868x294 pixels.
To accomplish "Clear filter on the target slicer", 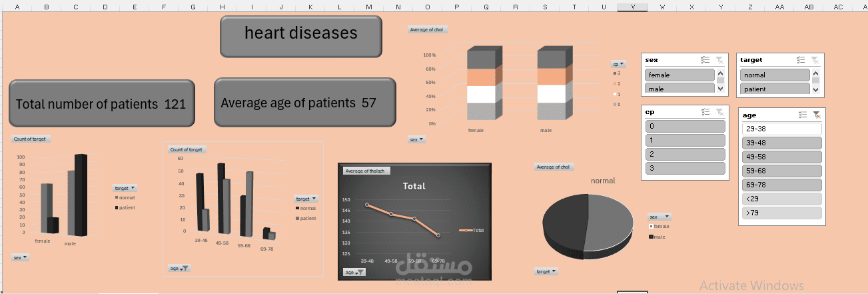I will pos(815,60).
